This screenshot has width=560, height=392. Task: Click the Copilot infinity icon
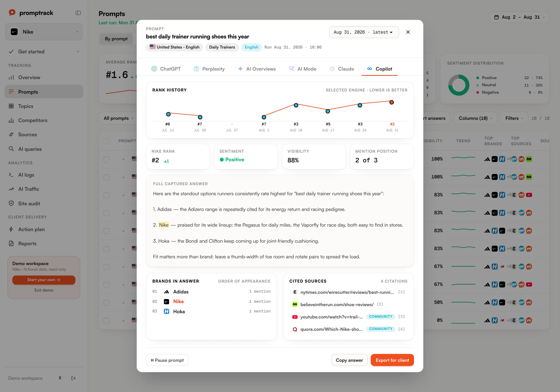[x=370, y=69]
